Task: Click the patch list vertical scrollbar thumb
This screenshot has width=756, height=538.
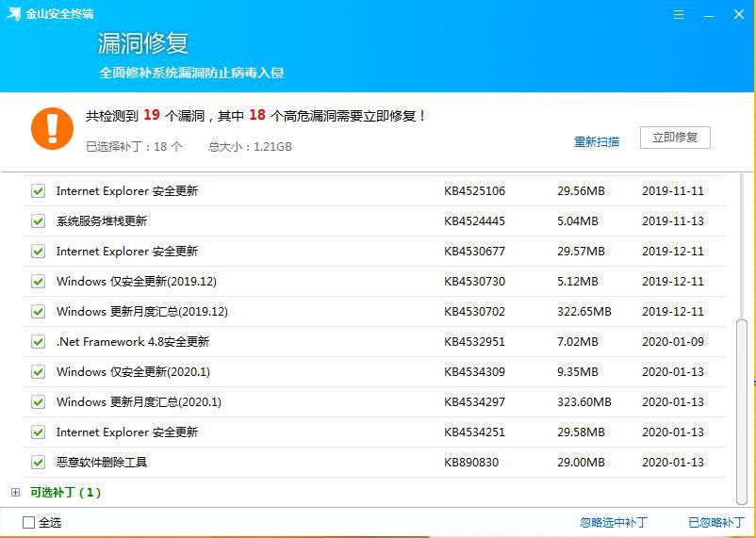Action: [x=742, y=411]
